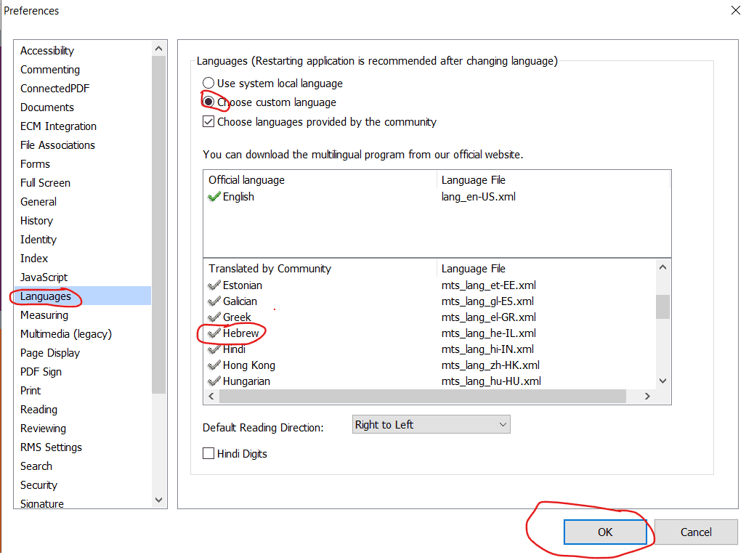
Task: Choose Hebrew community language
Action: (x=240, y=333)
